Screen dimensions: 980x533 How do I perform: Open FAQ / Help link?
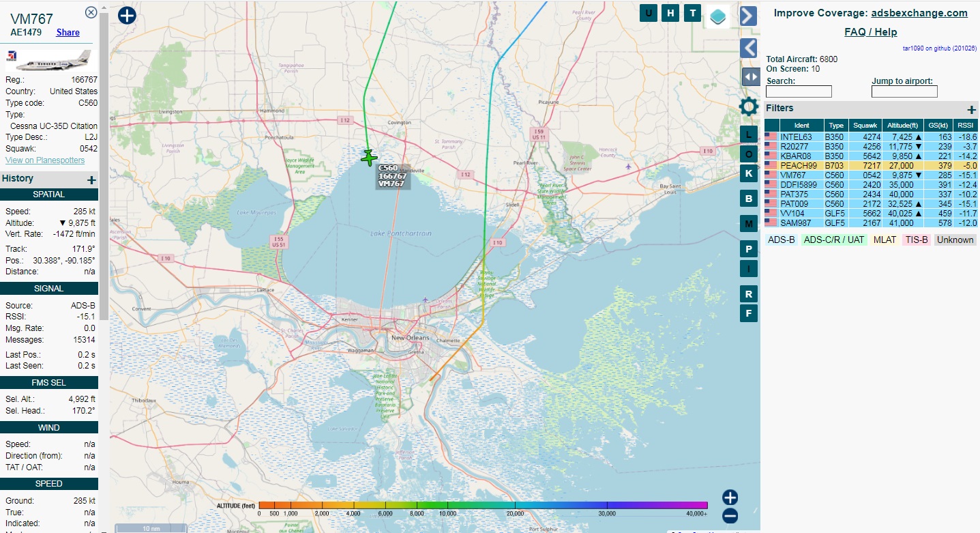871,32
